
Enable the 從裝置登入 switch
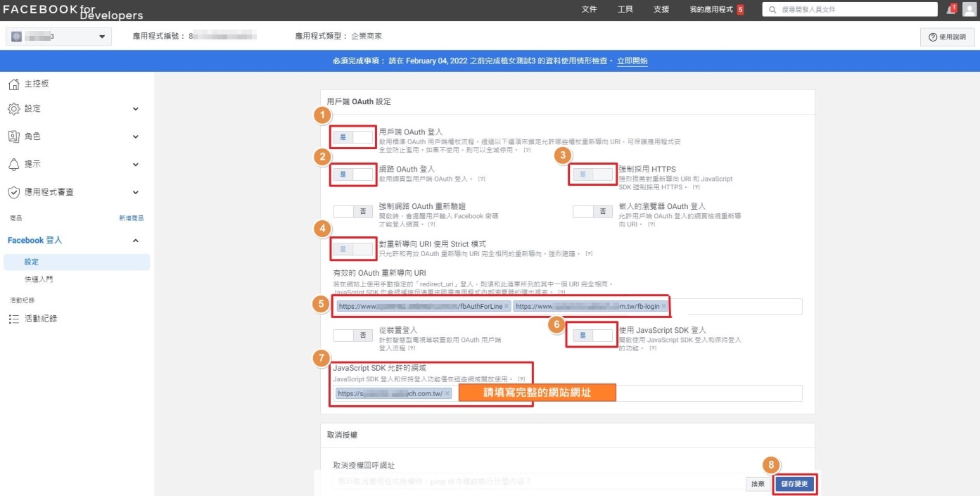pos(353,336)
